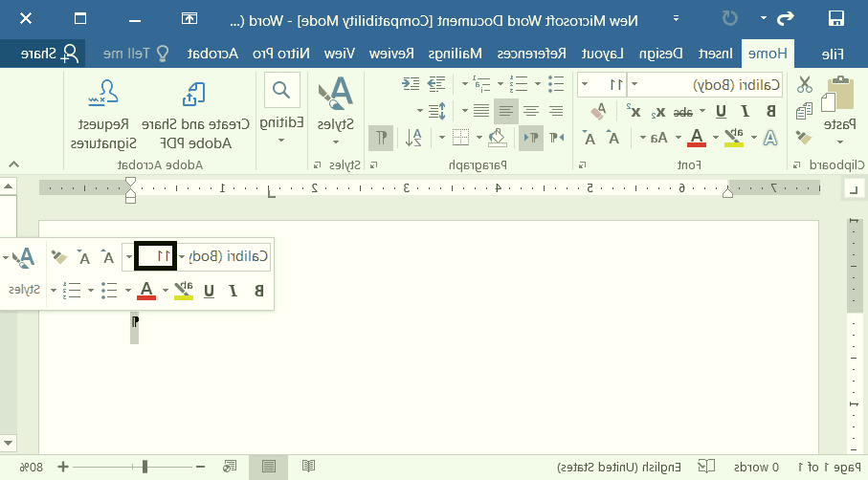Click the Shading paint bucket icon
The image size is (868, 480).
tap(496, 138)
